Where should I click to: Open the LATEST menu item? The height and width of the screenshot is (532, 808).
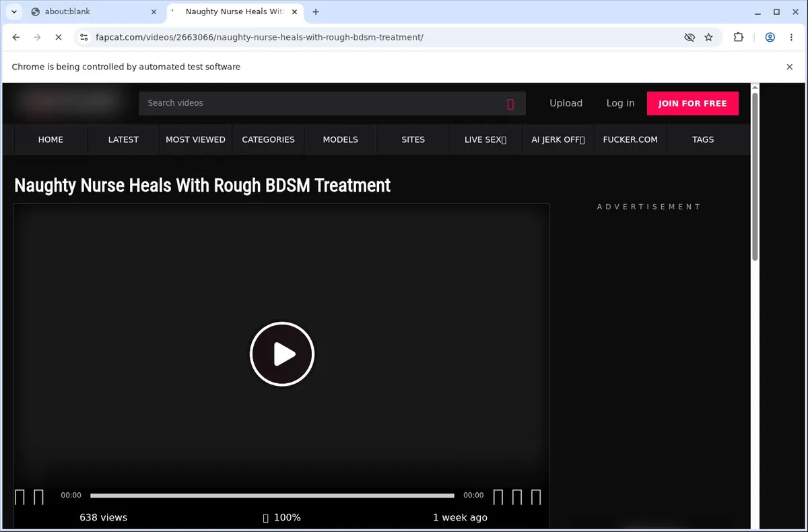(x=123, y=139)
